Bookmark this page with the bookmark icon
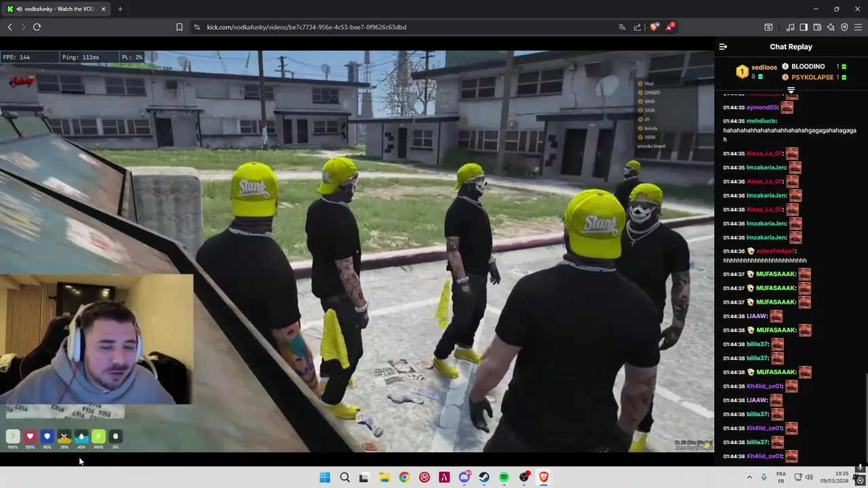This screenshot has height=488, width=868. pyautogui.click(x=179, y=27)
